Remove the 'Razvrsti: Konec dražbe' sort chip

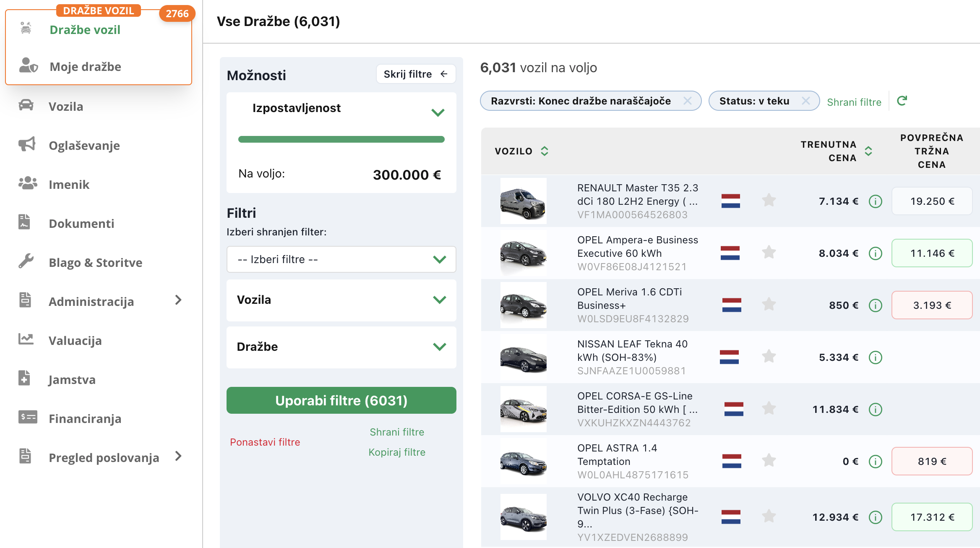[687, 101]
